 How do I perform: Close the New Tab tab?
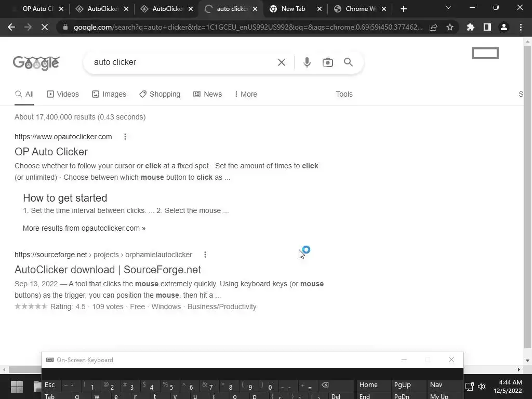tap(320, 9)
